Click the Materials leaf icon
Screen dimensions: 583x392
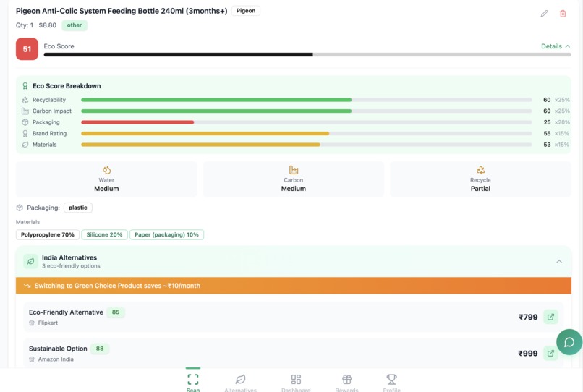[x=25, y=145]
